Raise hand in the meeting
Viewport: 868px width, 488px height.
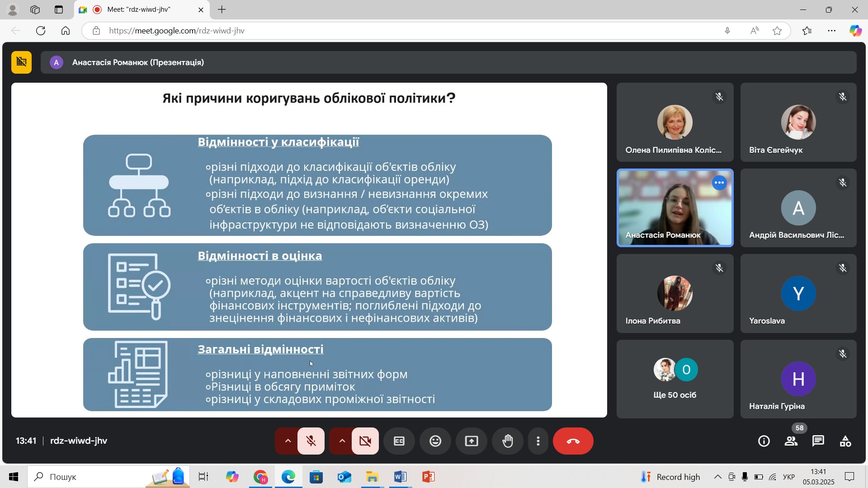[x=508, y=441]
